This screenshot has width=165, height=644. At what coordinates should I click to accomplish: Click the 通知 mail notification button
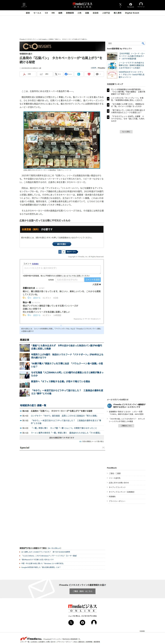click(45, 74)
